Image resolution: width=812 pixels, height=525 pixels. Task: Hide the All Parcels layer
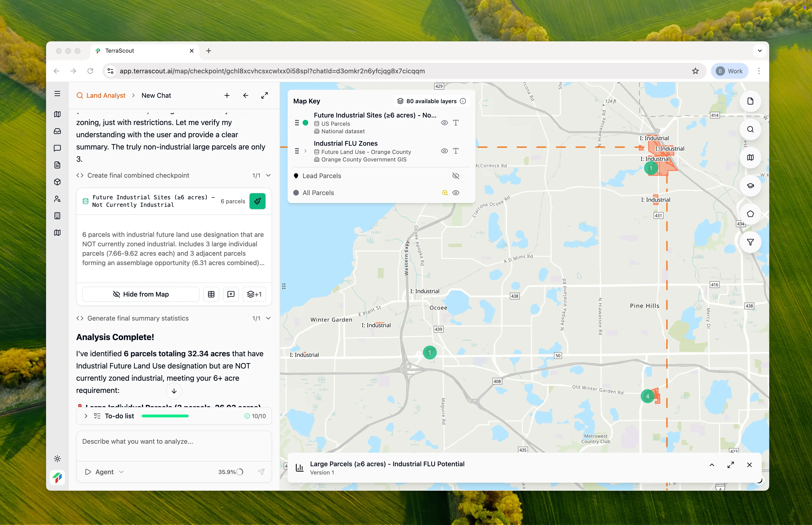(x=456, y=193)
